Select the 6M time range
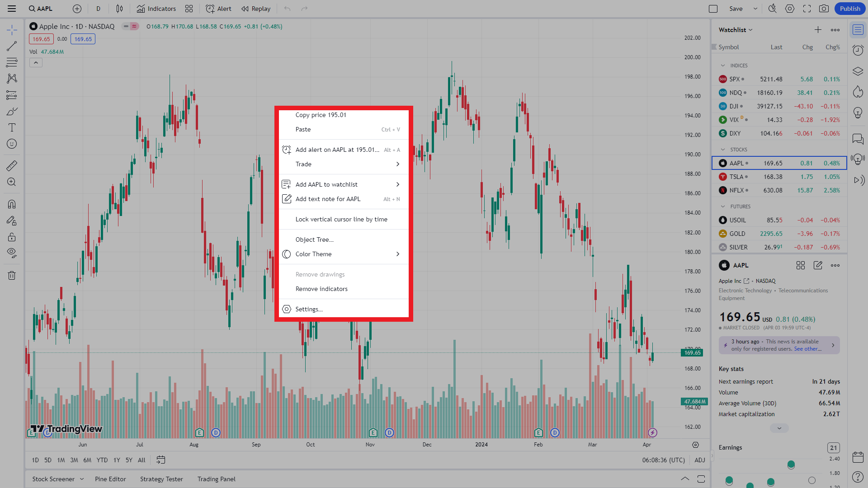 pos(87,460)
